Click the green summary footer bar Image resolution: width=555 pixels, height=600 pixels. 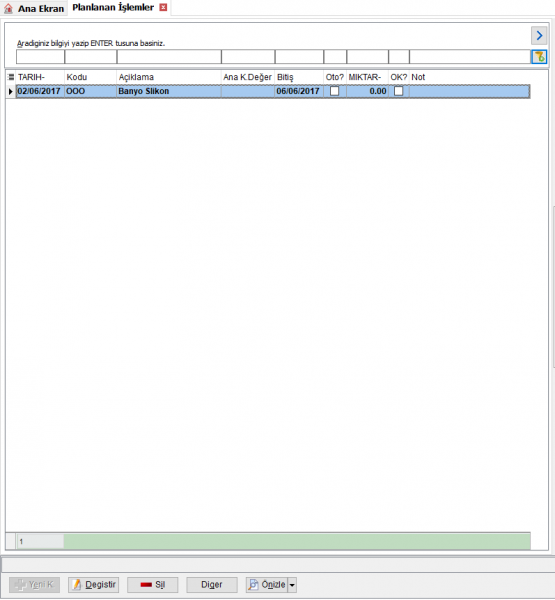pyautogui.click(x=297, y=541)
